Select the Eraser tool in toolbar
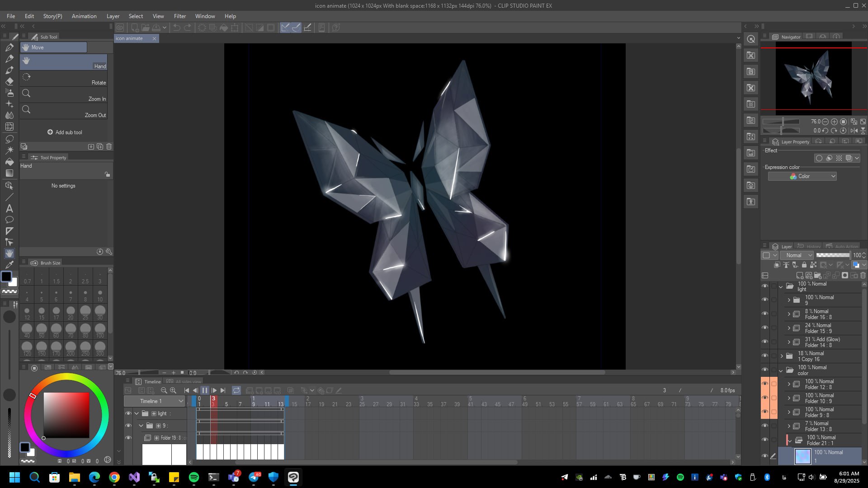Image resolution: width=868 pixels, height=488 pixels. 9,82
